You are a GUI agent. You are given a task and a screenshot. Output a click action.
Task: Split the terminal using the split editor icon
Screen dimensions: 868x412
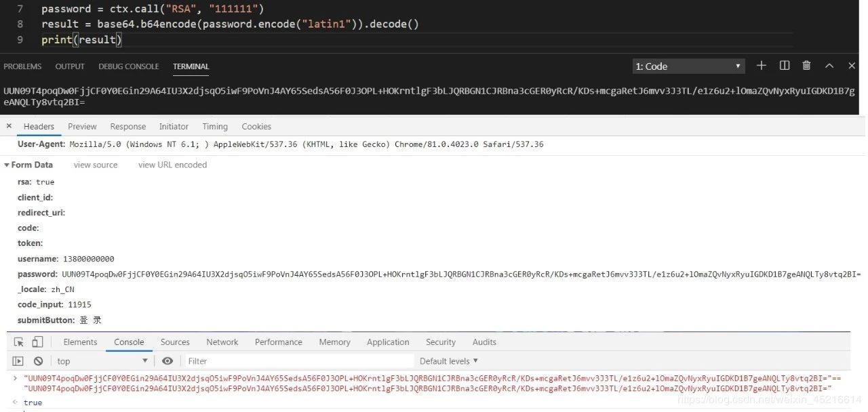tap(784, 66)
